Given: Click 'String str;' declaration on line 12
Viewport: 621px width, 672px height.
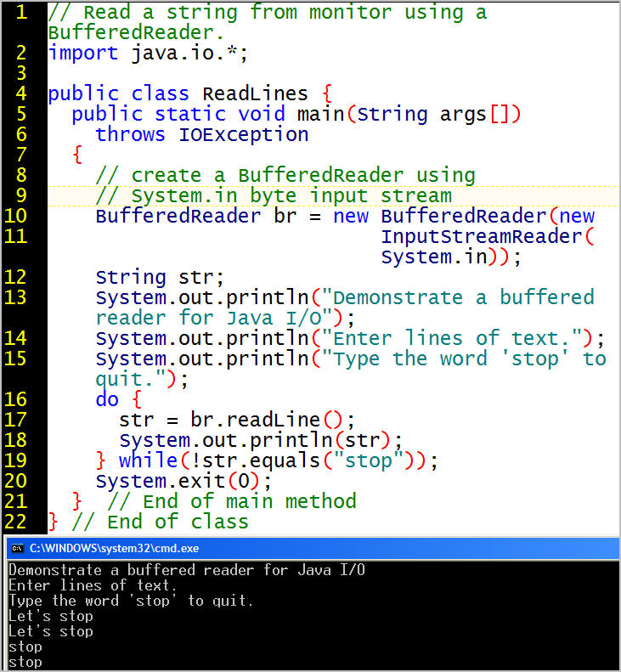Looking at the screenshot, I should tap(160, 278).
